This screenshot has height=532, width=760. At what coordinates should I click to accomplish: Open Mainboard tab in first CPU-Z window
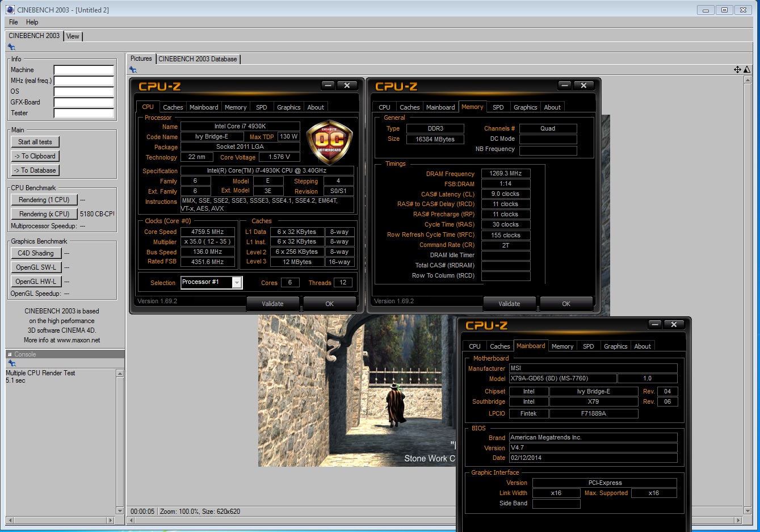coord(204,107)
